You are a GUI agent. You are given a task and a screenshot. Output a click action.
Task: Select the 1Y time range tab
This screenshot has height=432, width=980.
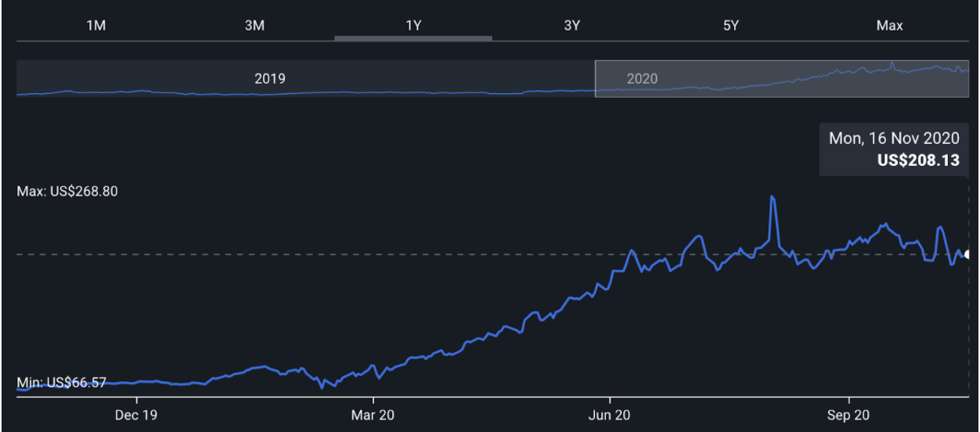[x=413, y=25]
